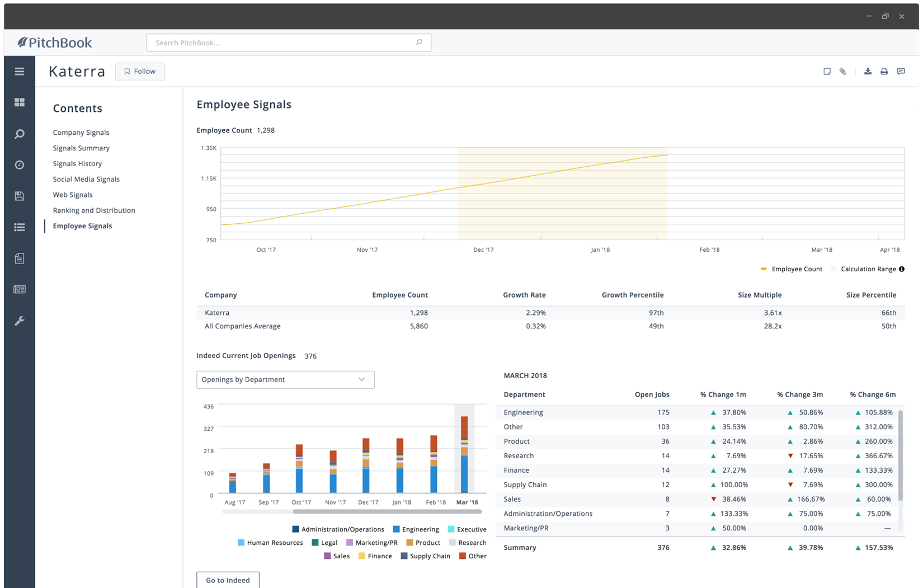Toggle Calculation Range legend entry
Screen dimensions: 923x588
[x=864, y=269]
